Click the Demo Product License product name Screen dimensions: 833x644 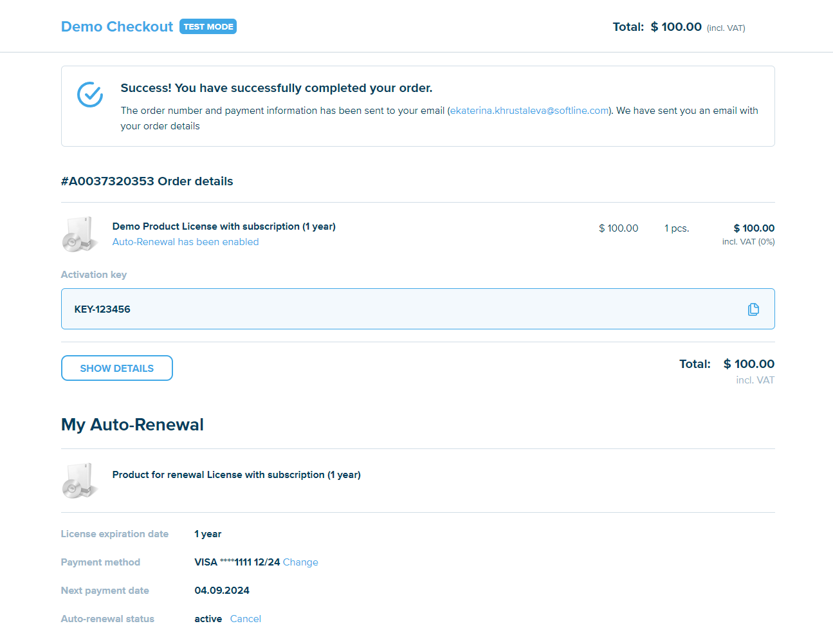(x=224, y=226)
